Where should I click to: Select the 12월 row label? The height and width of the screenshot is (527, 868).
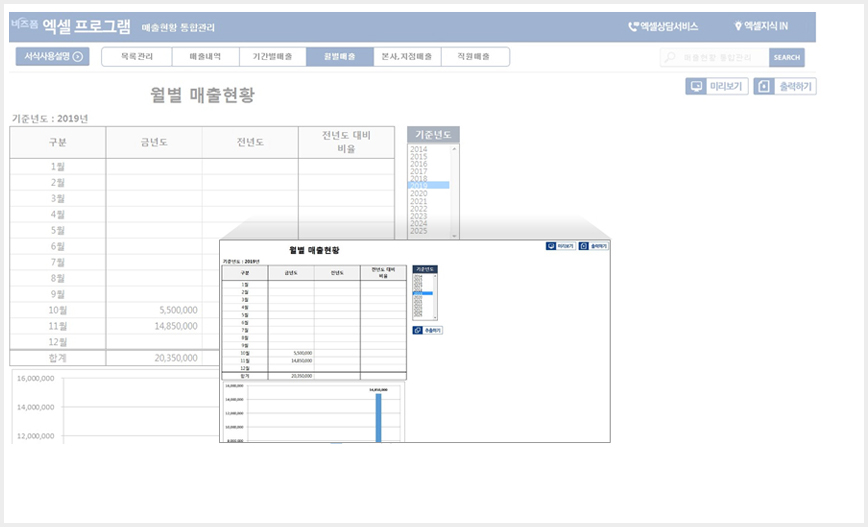pyautogui.click(x=58, y=342)
